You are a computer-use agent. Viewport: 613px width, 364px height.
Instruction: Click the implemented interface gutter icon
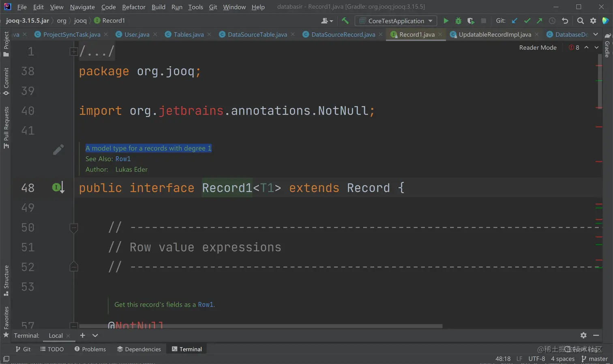coord(58,187)
